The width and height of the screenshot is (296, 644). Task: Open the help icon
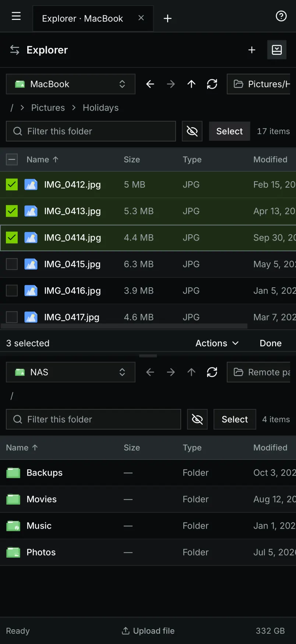281,16
